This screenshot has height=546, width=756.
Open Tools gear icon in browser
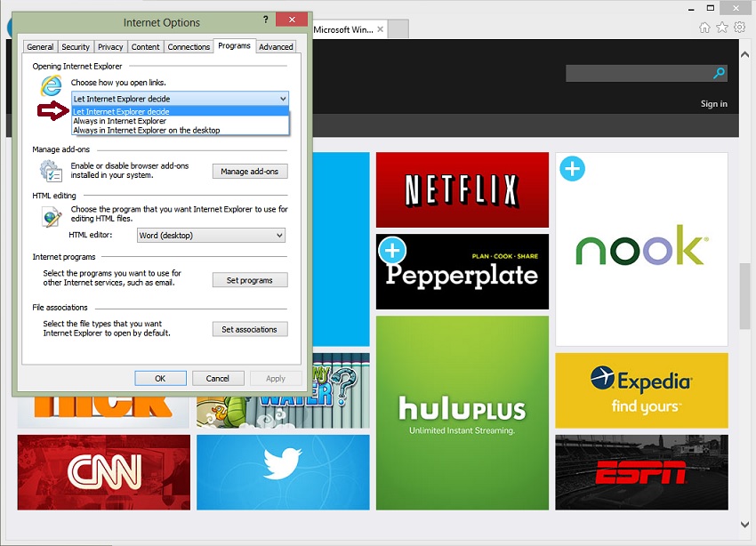tap(740, 27)
